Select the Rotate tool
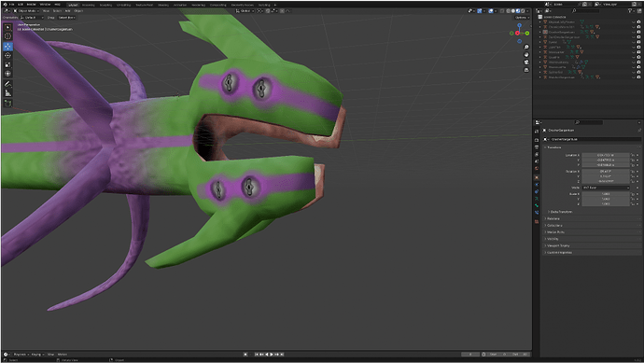This screenshot has height=363, width=644. click(7, 55)
